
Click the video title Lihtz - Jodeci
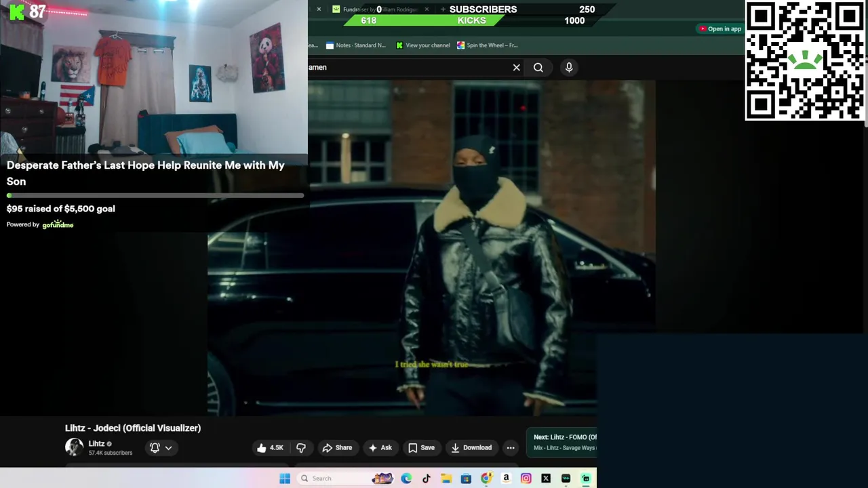point(133,428)
